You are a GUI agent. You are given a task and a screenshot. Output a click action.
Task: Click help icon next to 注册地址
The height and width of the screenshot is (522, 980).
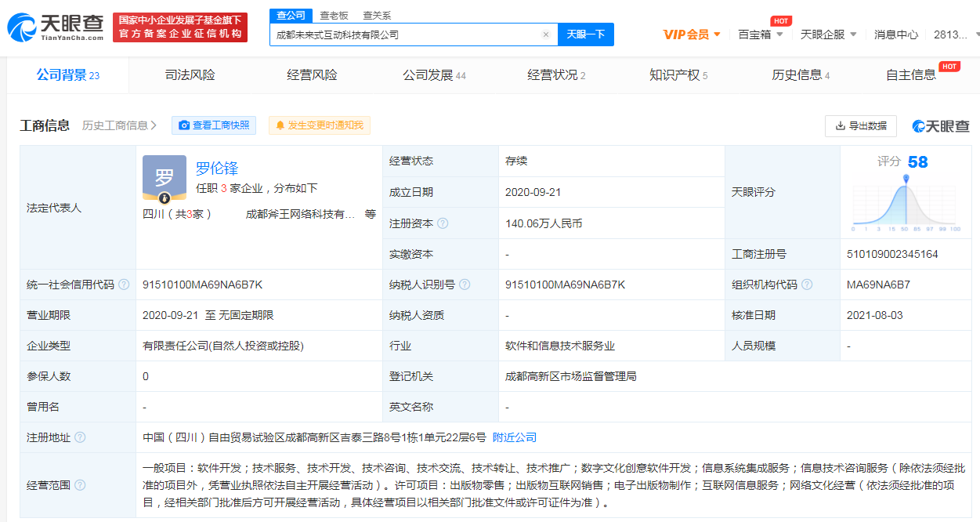tap(80, 437)
